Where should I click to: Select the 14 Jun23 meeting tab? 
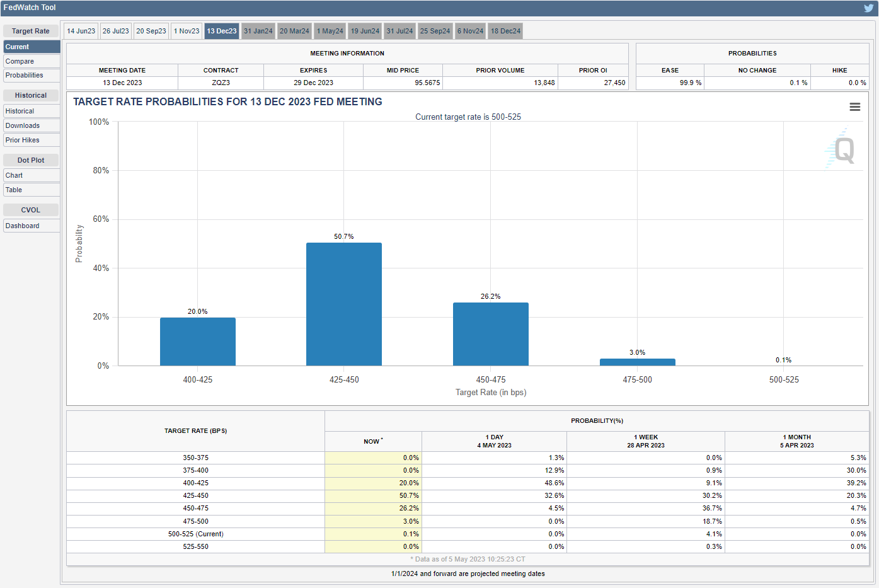[x=81, y=31]
